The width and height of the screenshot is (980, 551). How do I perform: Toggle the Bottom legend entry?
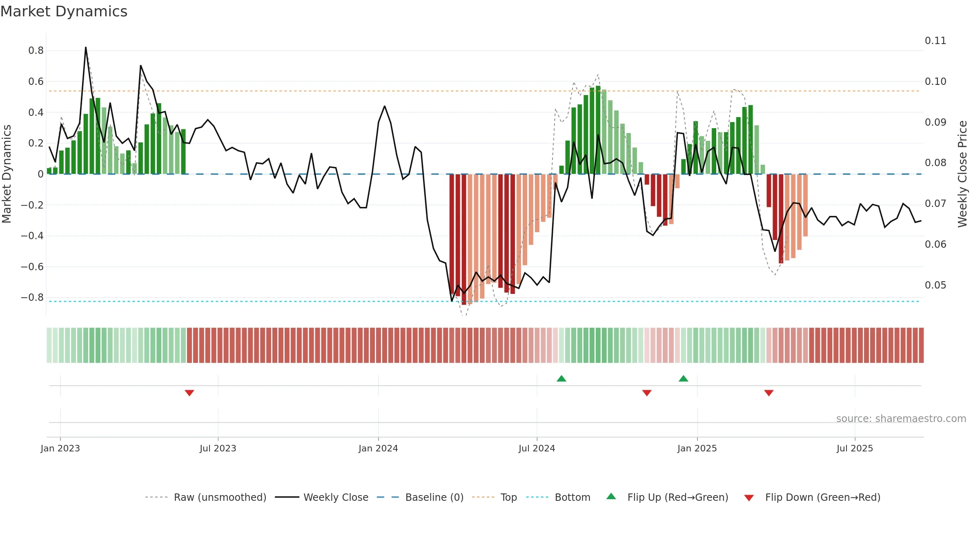[558, 497]
